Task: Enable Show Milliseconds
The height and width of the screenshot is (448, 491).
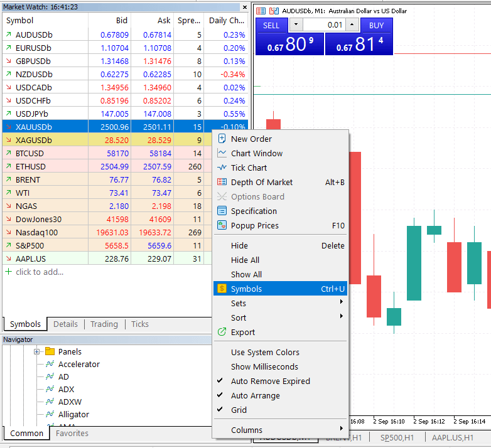Action: [x=280, y=366]
